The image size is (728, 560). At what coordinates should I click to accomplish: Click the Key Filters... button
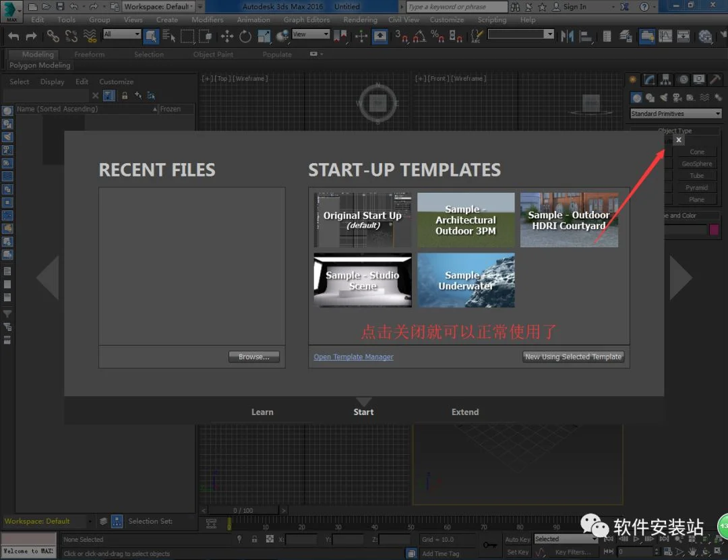click(x=573, y=552)
